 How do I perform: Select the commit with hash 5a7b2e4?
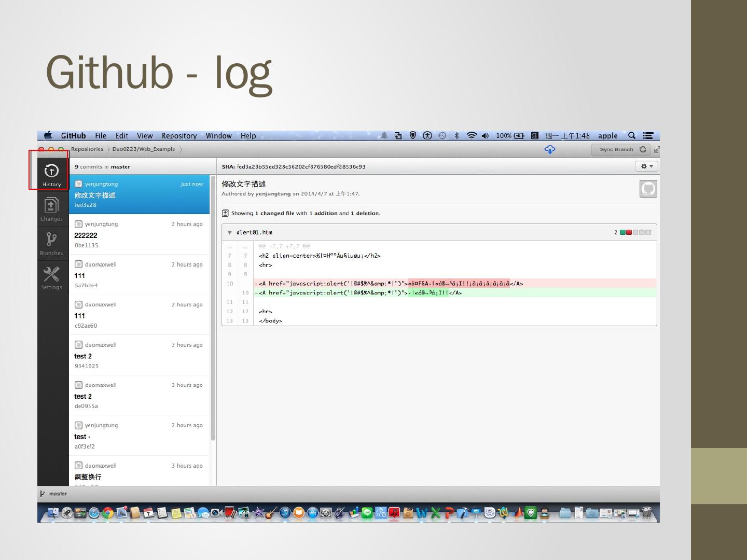(139, 275)
